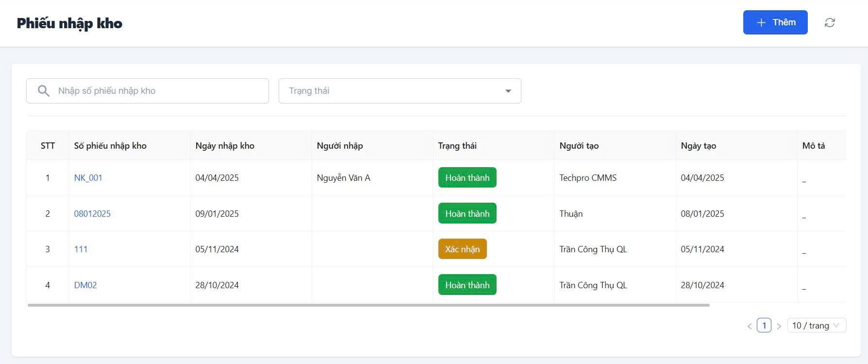Viewport: 868px width, 364px height.
Task: Select page 1 in pagination
Action: click(x=764, y=326)
